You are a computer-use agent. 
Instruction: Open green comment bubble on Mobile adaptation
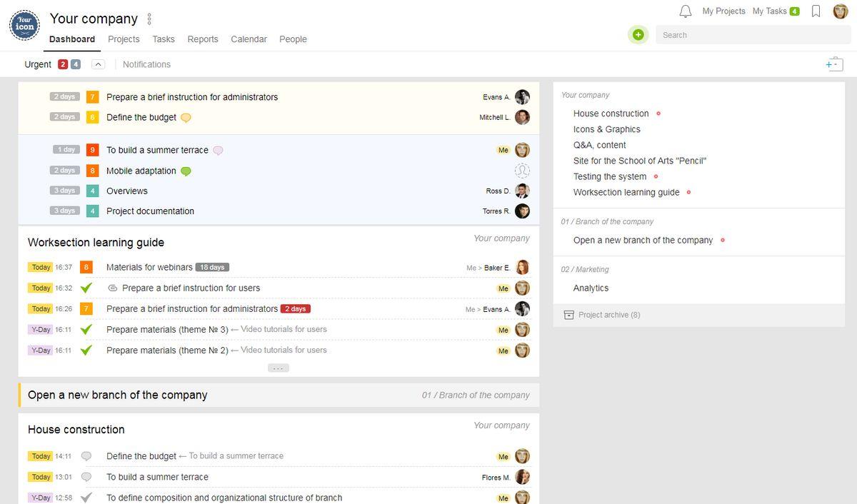click(186, 171)
